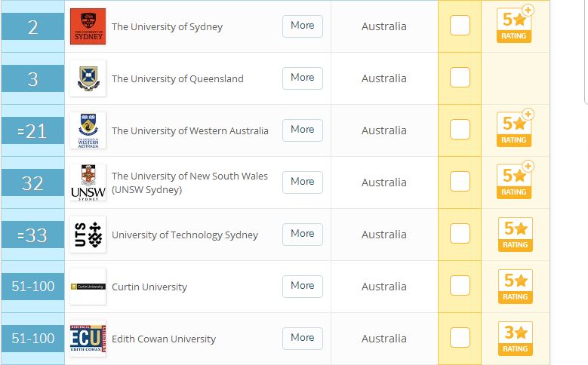Show More info for Curtin University
588x365 pixels.
(x=303, y=287)
